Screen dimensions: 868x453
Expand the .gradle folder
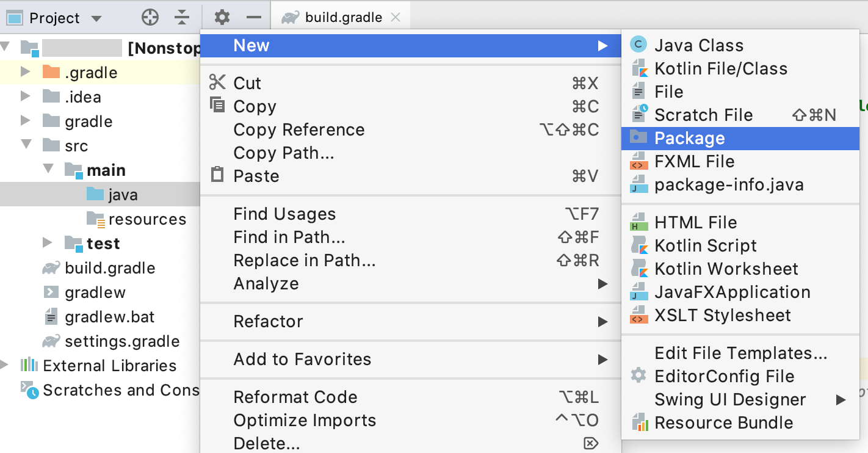click(26, 72)
